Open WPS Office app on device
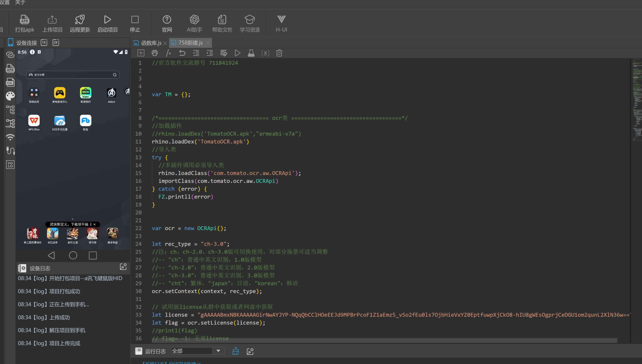 (34, 123)
